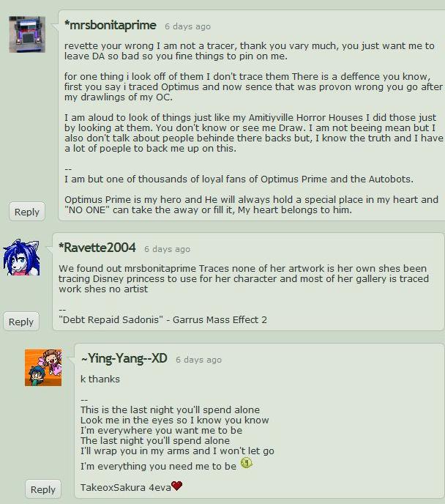Click the green smiley emoticon in signature
Screen dimensions: 445x504
pyautogui.click(x=246, y=463)
